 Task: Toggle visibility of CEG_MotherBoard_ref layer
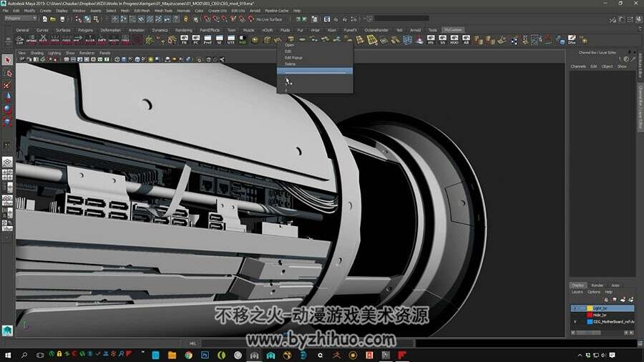click(x=575, y=322)
